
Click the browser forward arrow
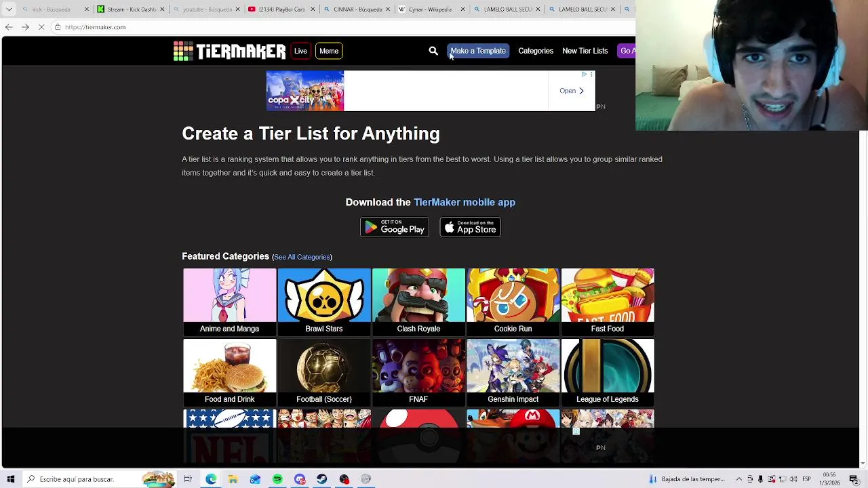[25, 27]
